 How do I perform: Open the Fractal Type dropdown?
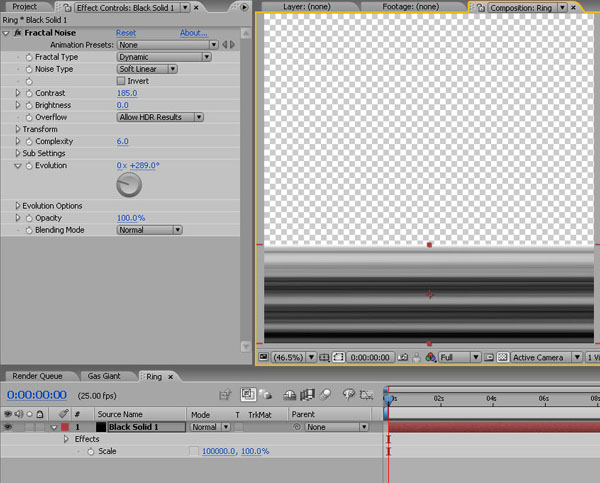pos(163,57)
